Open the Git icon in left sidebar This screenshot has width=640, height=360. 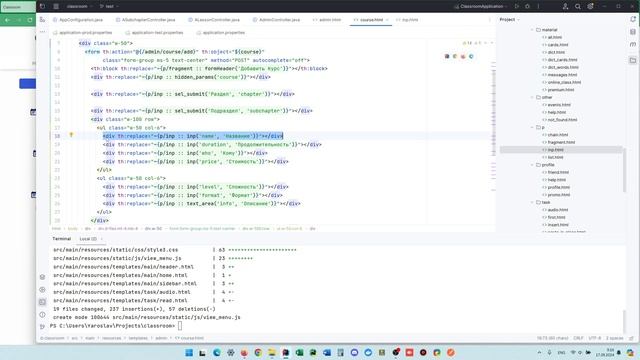pyautogui.click(x=42, y=327)
